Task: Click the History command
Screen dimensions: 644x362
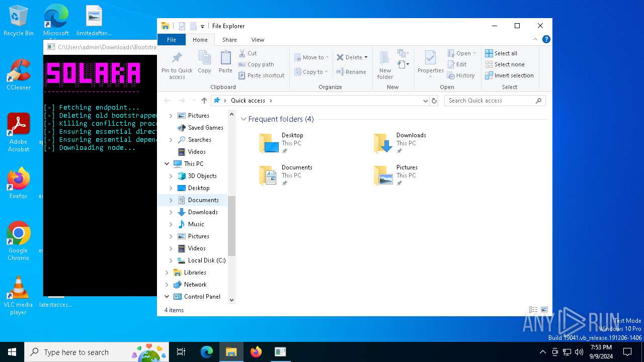Action: 461,75
